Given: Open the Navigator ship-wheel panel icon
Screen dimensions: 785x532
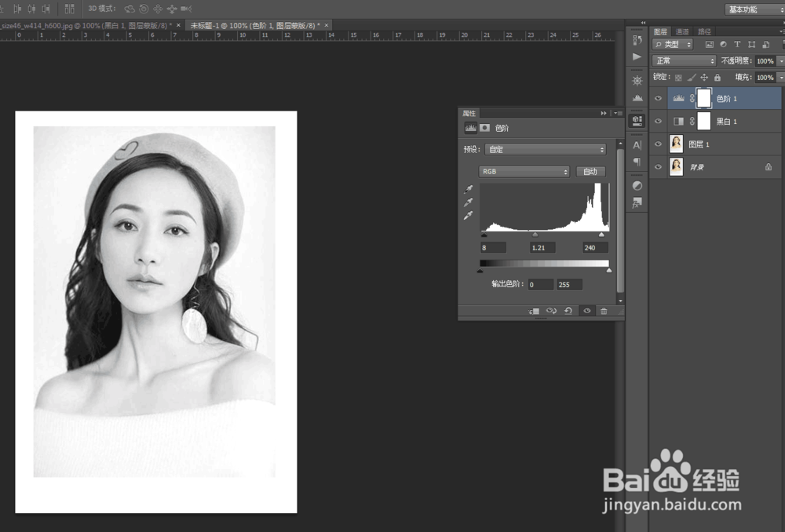Looking at the screenshot, I should (x=637, y=81).
